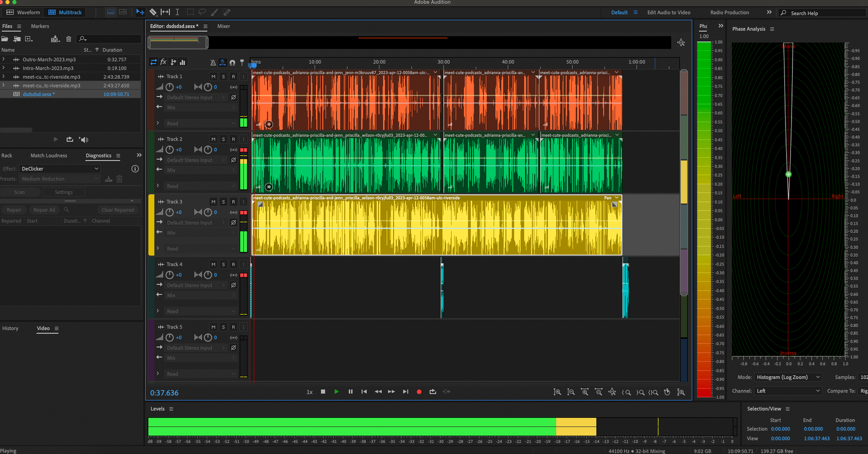Expand the Intro-March-2023.mp3 file row
The width and height of the screenshot is (868, 454).
coord(4,68)
